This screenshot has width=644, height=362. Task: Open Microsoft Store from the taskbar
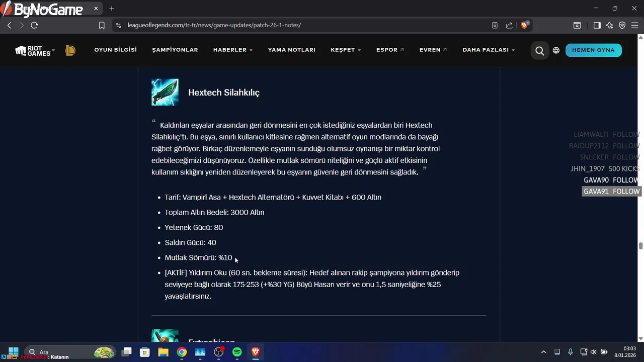145,352
